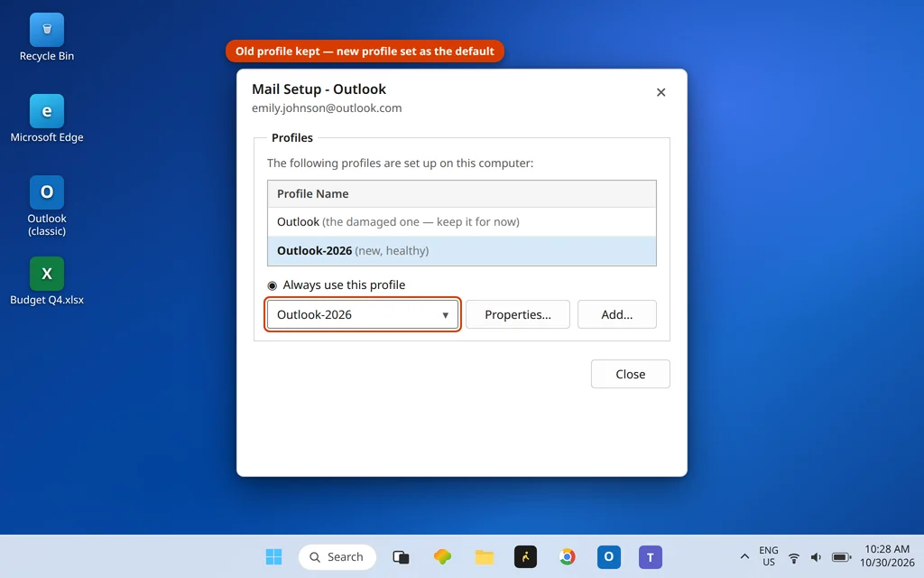Open Task View on the taskbar
Screen dimensions: 924x578
pos(401,556)
